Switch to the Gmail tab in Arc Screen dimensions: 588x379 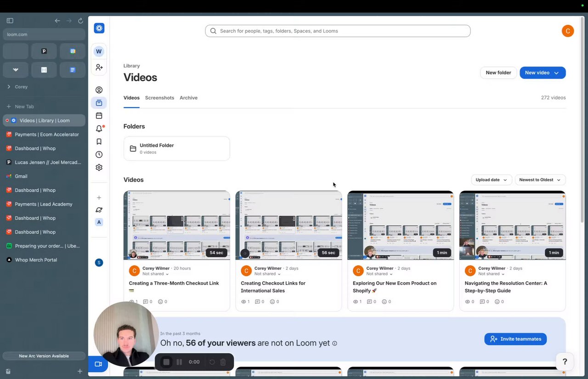tap(44, 176)
